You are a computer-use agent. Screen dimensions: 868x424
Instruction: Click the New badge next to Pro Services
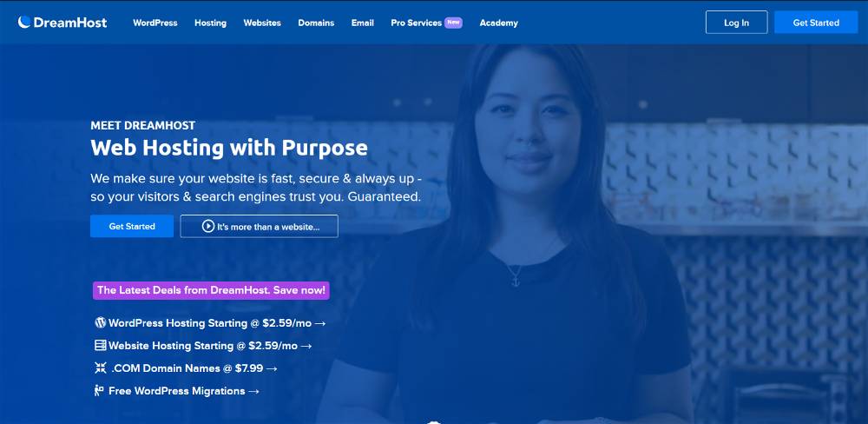453,23
